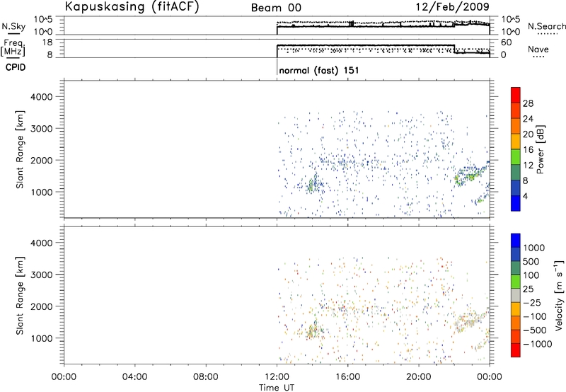The width and height of the screenshot is (566, 392).
Task: Click the normal (fast) 151 text
Action: [319, 70]
